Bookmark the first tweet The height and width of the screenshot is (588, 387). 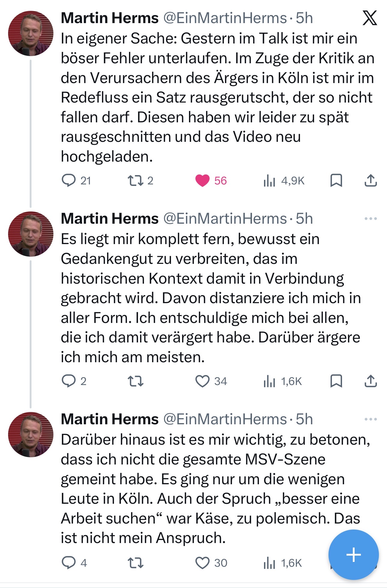coord(336,181)
